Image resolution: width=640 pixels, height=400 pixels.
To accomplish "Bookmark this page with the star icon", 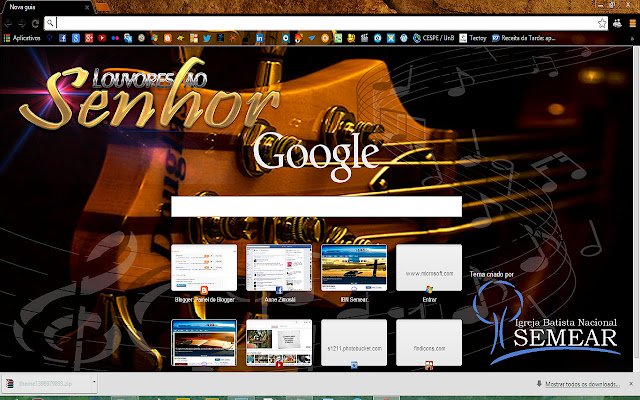I will [602, 23].
